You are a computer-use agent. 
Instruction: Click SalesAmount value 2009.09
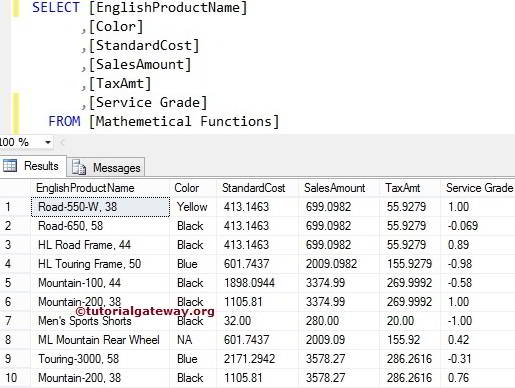point(339,340)
